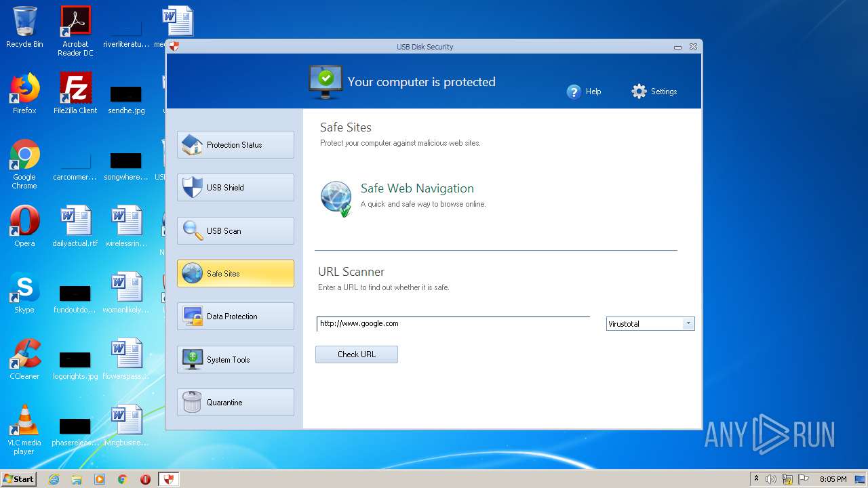Open Windows Explorer folder in taskbar
Viewport: 868px width, 488px height.
(x=77, y=479)
